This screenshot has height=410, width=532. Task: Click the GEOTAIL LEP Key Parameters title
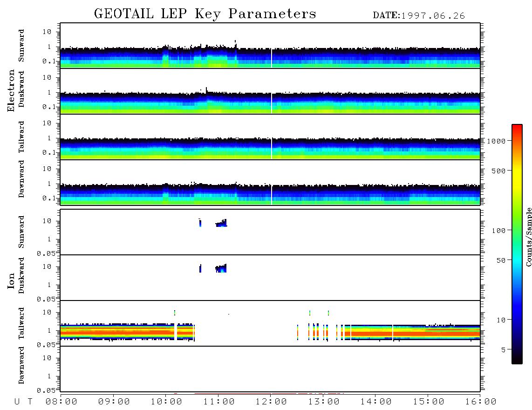205,14
